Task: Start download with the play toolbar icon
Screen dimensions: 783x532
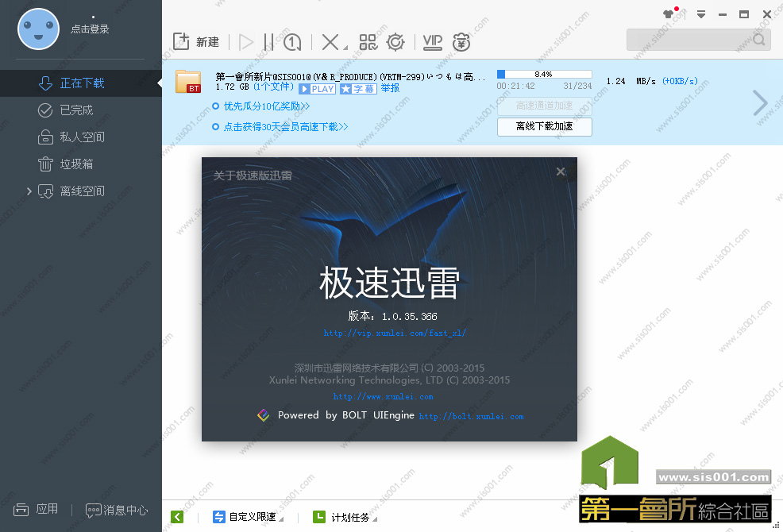Action: (x=246, y=42)
